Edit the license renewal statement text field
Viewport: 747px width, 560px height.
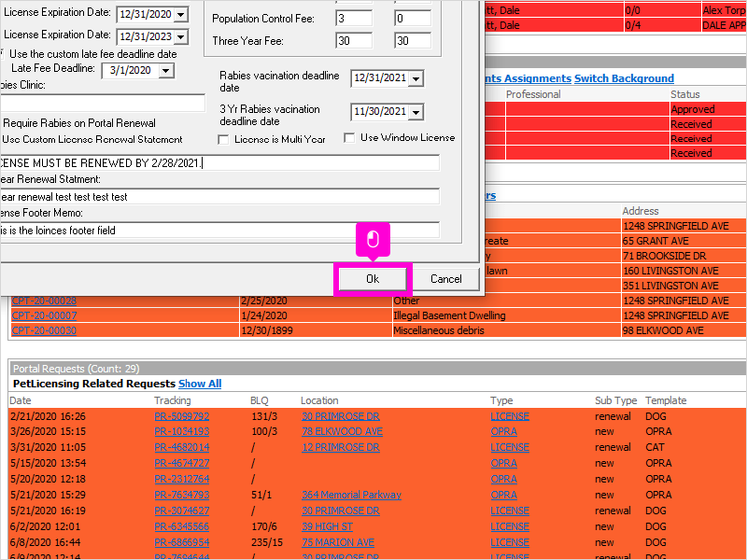219,162
